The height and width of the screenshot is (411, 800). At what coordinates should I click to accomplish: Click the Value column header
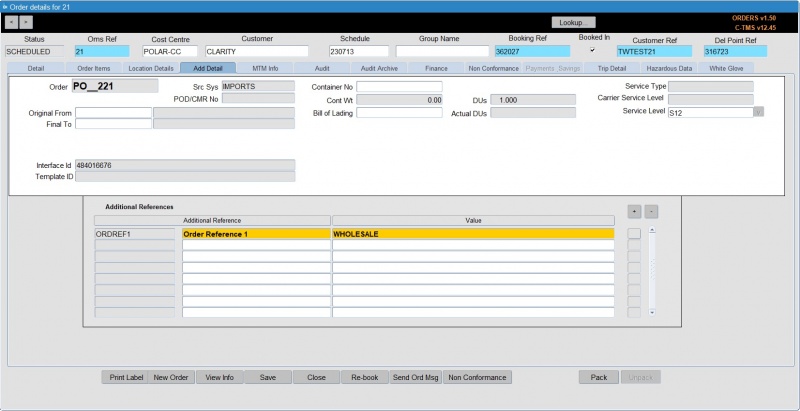click(473, 220)
